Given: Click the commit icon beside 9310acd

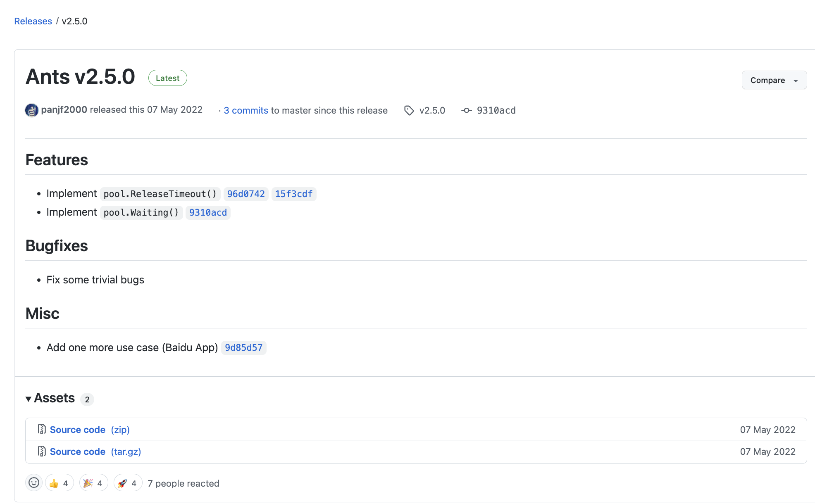Looking at the screenshot, I should point(466,110).
